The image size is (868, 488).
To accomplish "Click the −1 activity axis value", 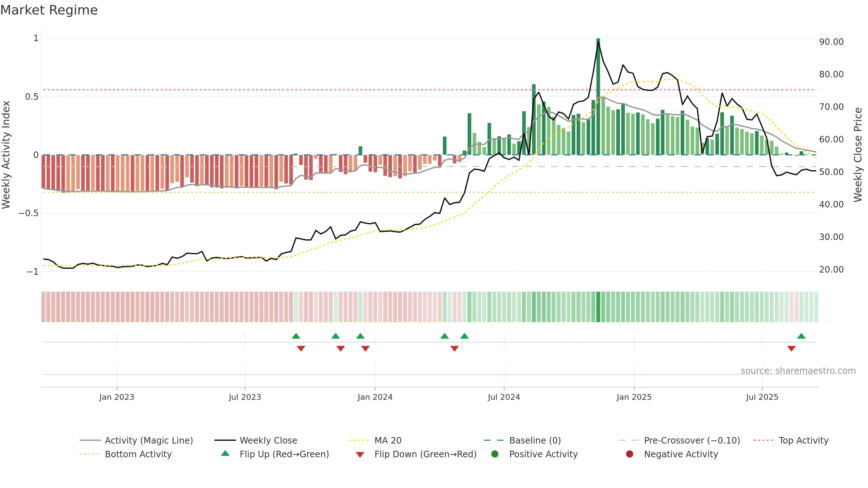I will (x=32, y=271).
